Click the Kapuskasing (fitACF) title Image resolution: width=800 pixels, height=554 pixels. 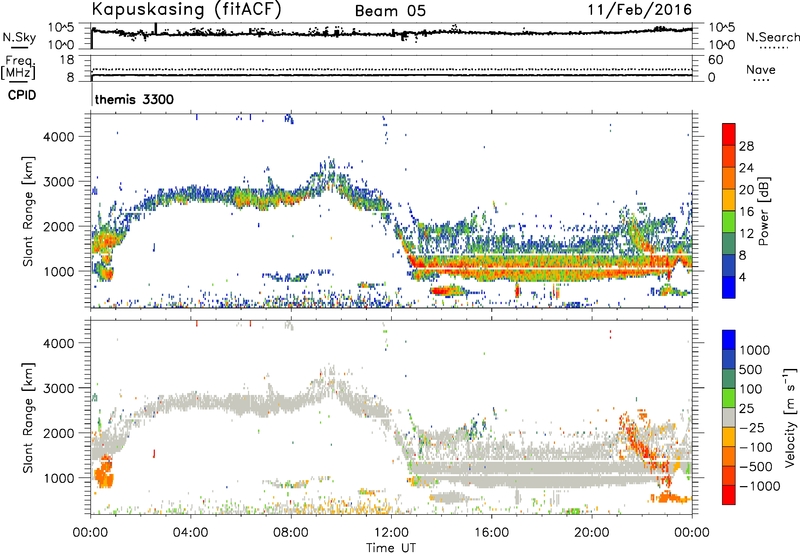pos(187,9)
